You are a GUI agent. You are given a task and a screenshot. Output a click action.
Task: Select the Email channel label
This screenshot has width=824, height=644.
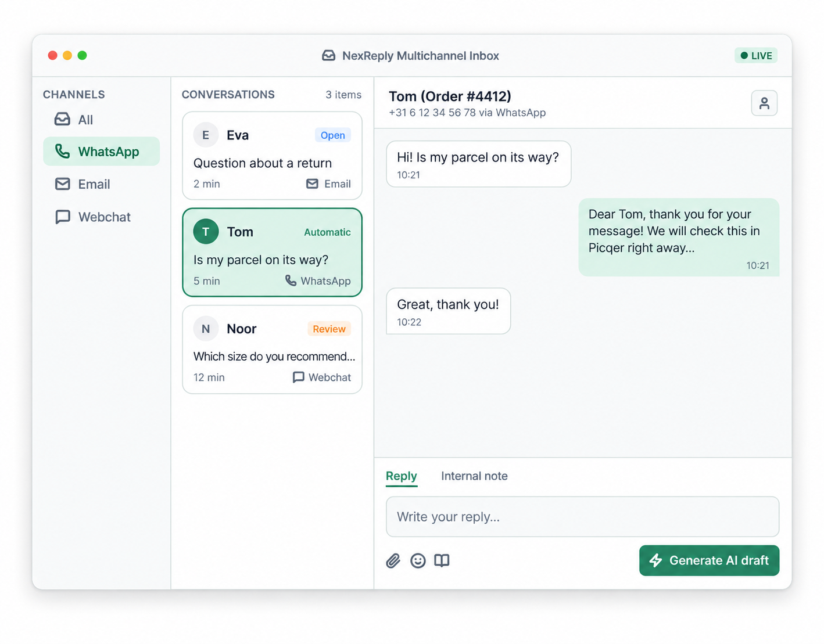(x=94, y=184)
